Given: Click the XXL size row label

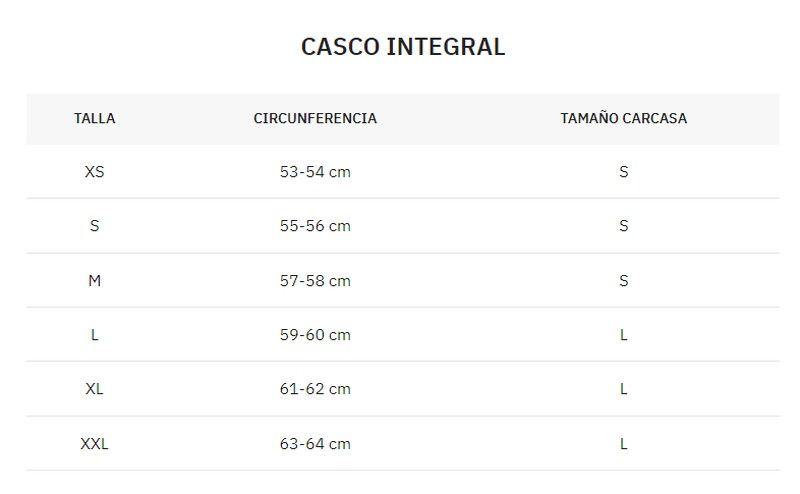Looking at the screenshot, I should point(94,444).
